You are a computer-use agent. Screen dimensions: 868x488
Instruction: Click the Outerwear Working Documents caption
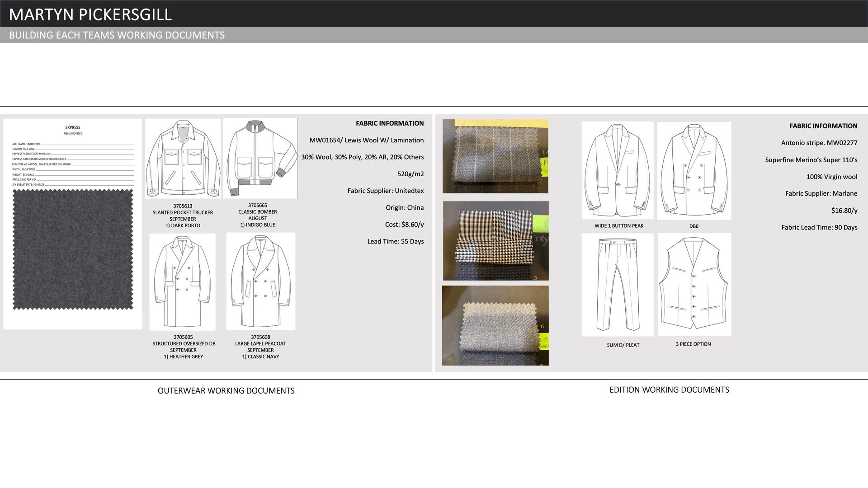tap(226, 391)
